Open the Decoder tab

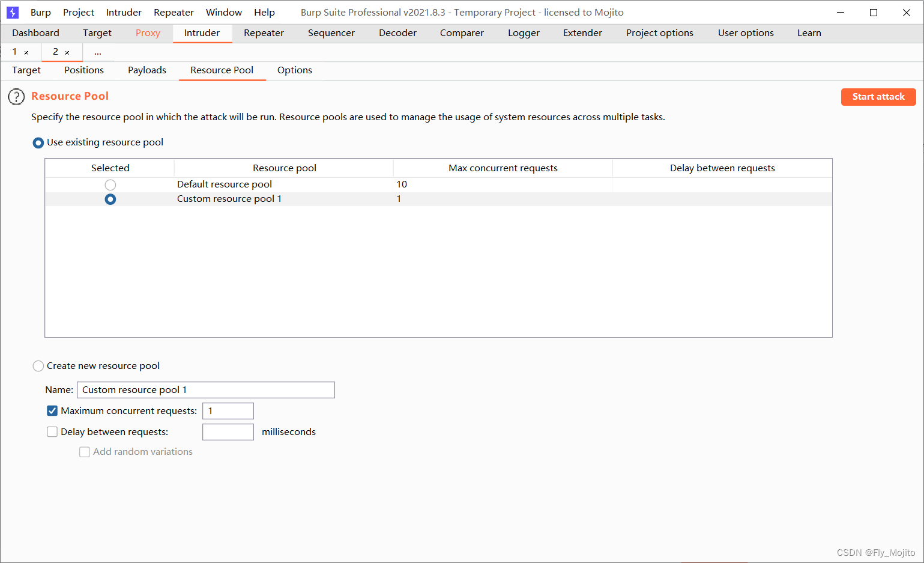pos(397,33)
